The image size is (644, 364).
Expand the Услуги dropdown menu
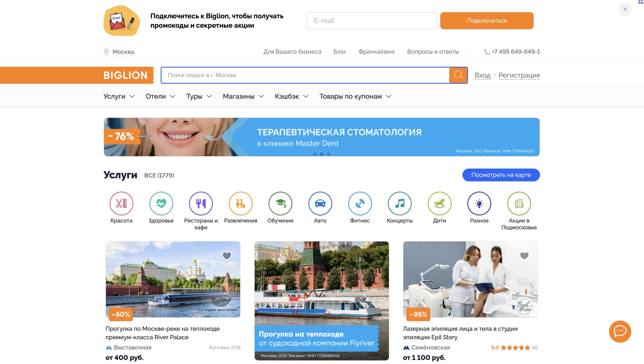click(119, 96)
